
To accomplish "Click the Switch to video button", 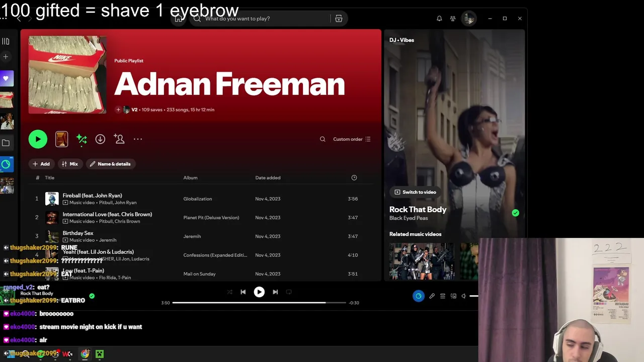I will click(x=416, y=192).
